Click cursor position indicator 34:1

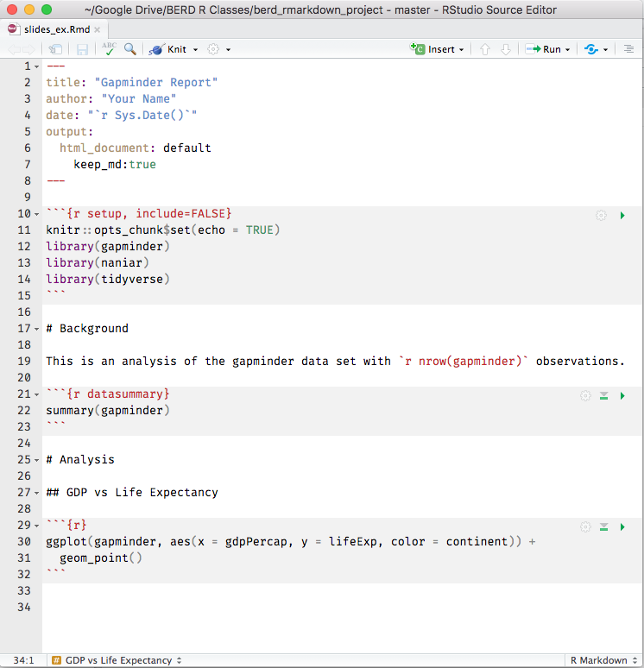(x=23, y=660)
